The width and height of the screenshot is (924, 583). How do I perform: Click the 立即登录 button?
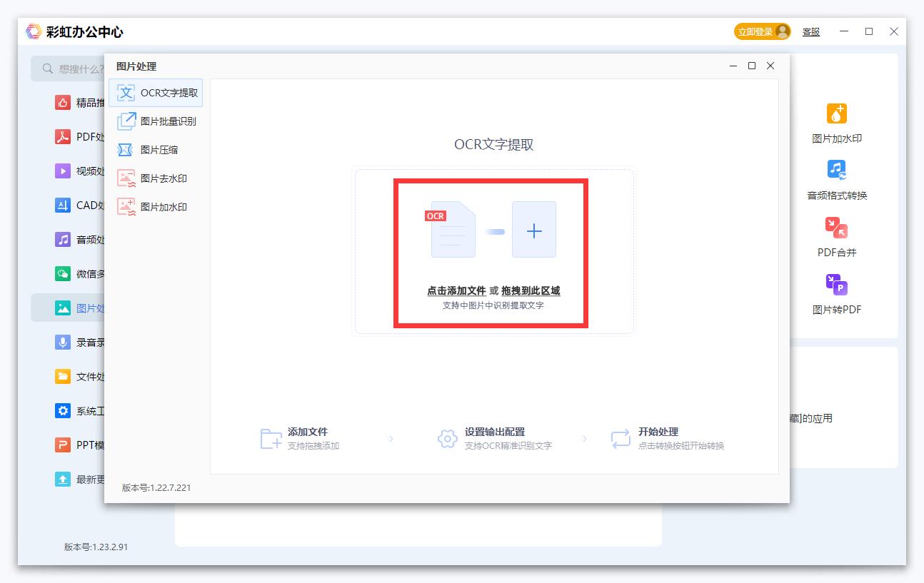coord(763,31)
